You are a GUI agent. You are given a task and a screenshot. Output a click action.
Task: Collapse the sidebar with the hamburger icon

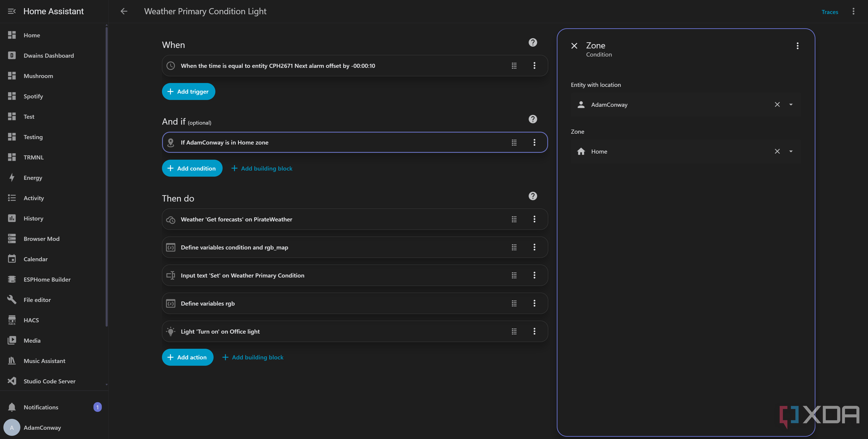click(12, 11)
